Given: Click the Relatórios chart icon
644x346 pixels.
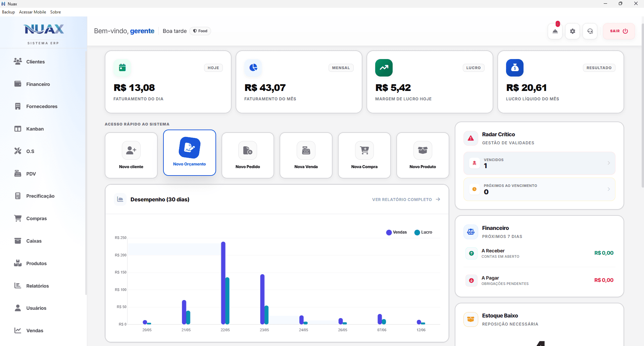Looking at the screenshot, I should tap(18, 286).
